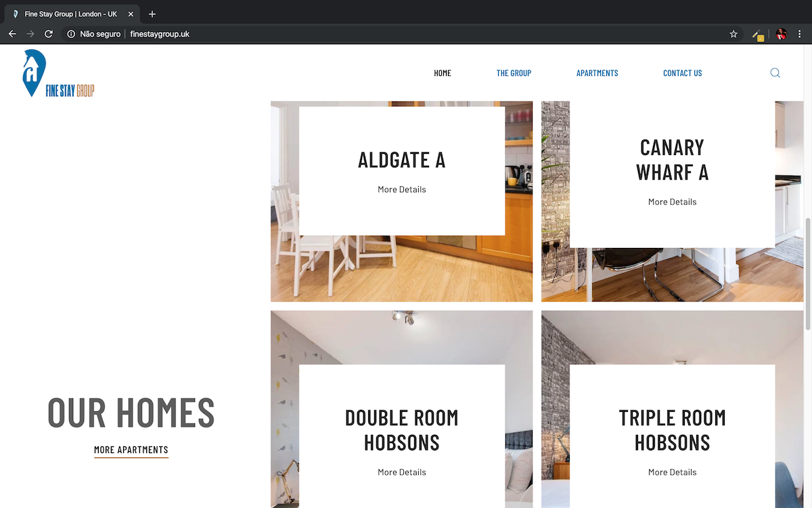Click the user profile avatar in the toolbar
This screenshot has width=812, height=508.
pos(782,34)
